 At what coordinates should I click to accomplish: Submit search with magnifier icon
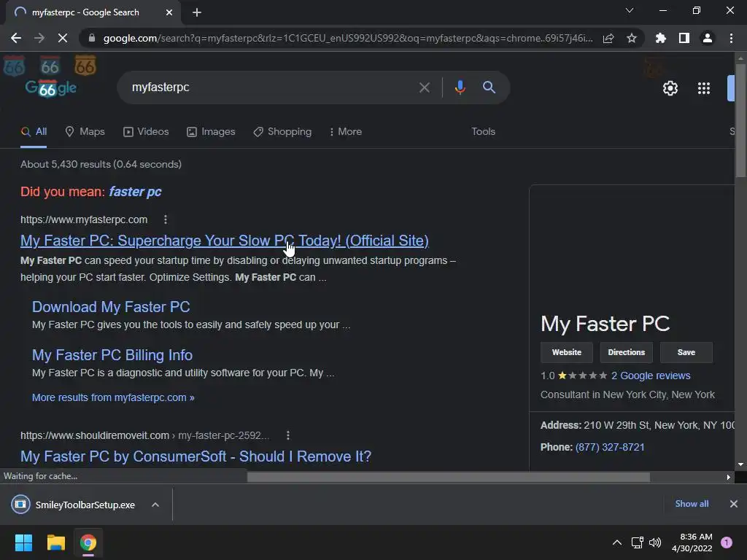pyautogui.click(x=489, y=87)
